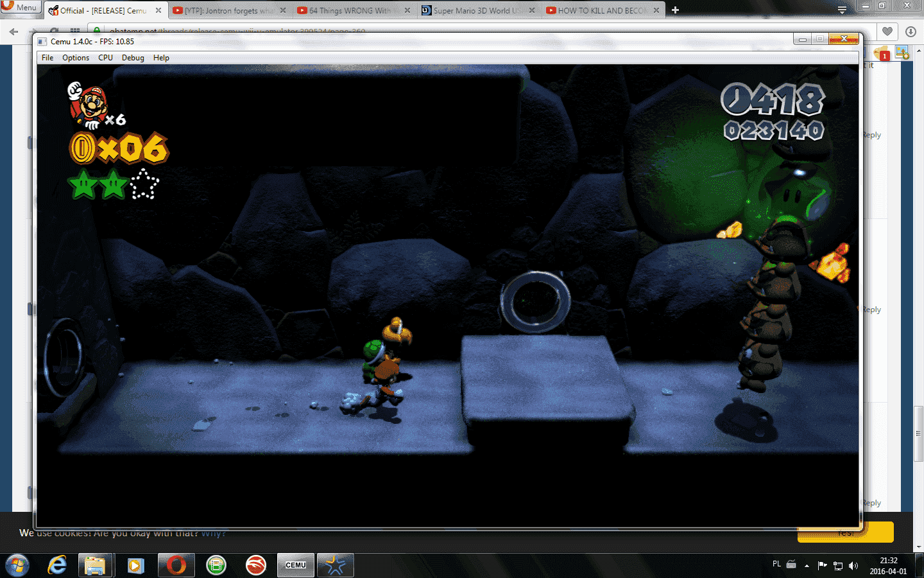Open the media player taskbar icon
Screen dimensions: 924x578
[135, 565]
